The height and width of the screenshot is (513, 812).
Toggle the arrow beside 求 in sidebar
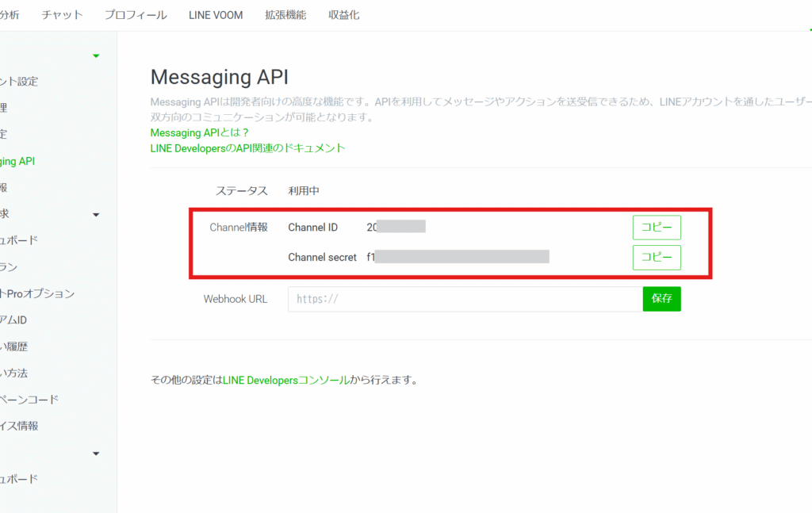(96, 214)
